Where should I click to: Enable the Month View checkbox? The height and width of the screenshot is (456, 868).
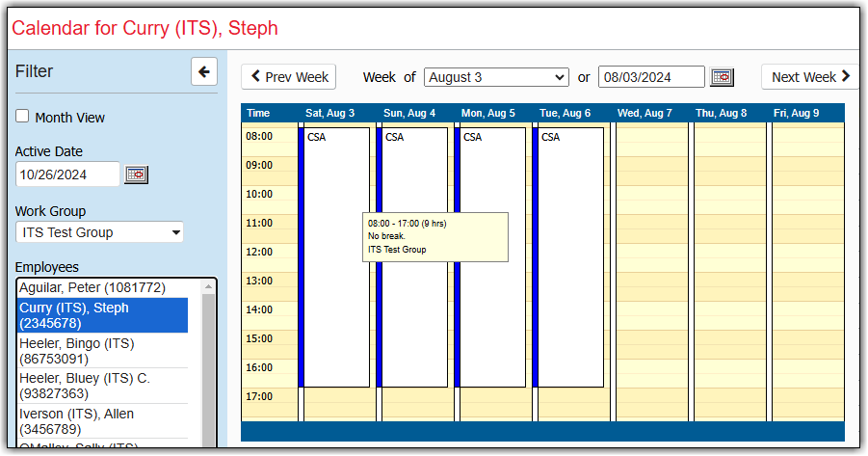[22, 117]
